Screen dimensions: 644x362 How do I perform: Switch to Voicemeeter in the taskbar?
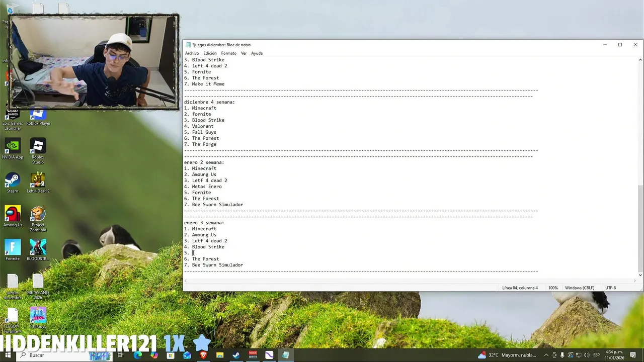(253, 355)
